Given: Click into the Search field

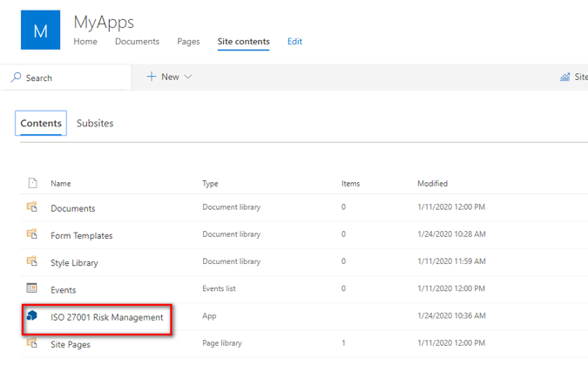Looking at the screenshot, I should coord(65,78).
